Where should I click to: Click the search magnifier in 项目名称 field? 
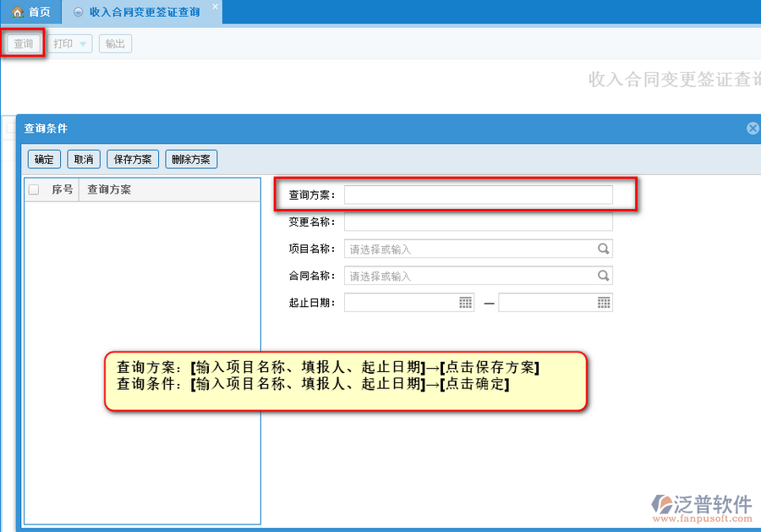(x=603, y=250)
